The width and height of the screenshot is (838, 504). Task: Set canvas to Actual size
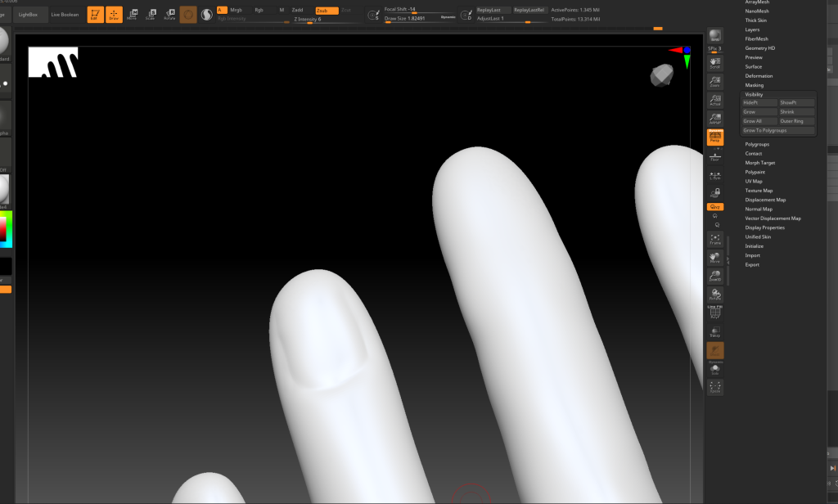coord(715,100)
